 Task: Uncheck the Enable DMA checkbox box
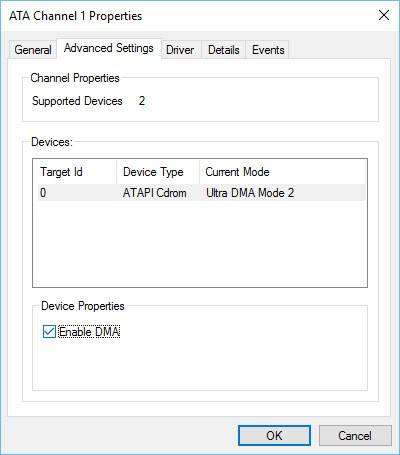[49, 332]
